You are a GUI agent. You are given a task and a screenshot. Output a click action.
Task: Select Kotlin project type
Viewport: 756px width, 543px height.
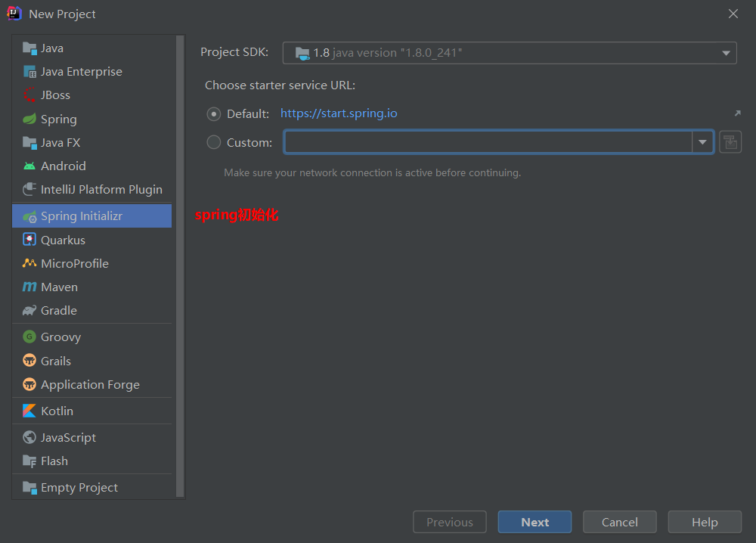[x=91, y=411]
